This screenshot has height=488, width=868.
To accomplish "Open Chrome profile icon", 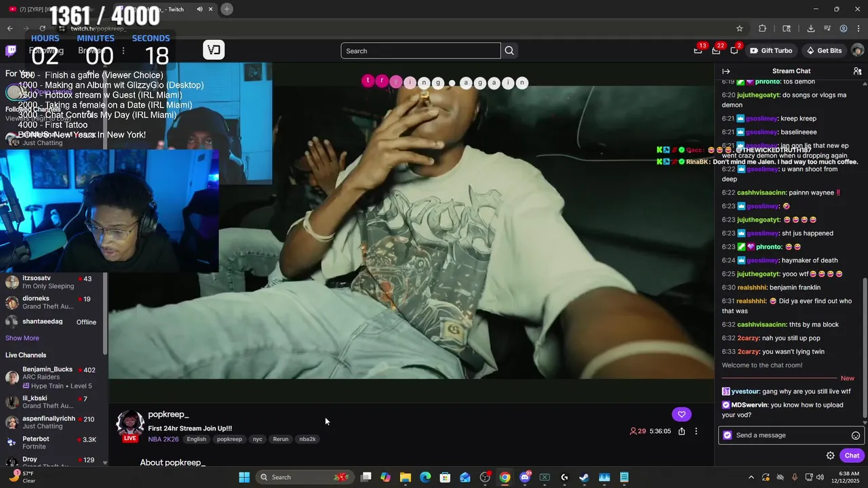I will (844, 28).
